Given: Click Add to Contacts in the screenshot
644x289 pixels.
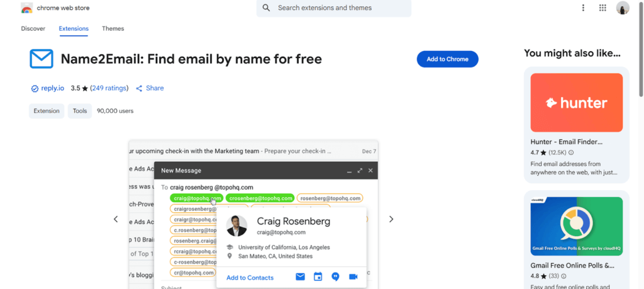Looking at the screenshot, I should point(250,278).
